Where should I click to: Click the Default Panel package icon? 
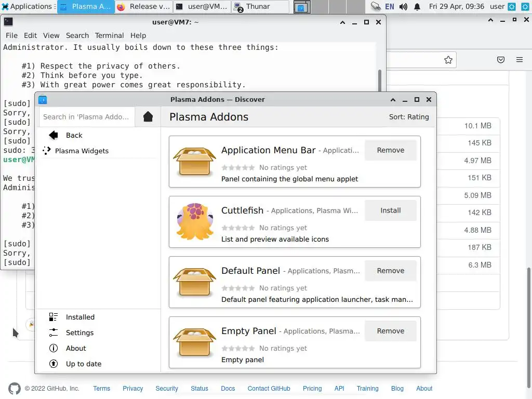[x=194, y=282]
